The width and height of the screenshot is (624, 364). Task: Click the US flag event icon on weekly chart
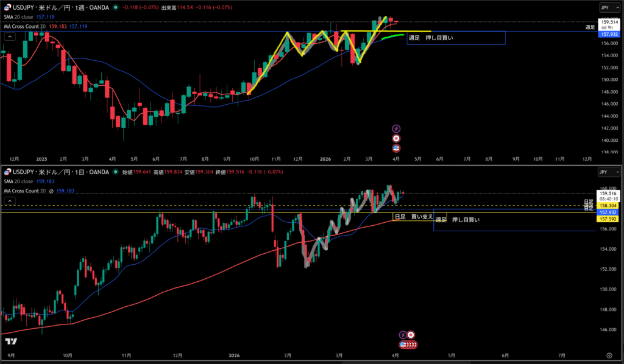click(x=397, y=148)
